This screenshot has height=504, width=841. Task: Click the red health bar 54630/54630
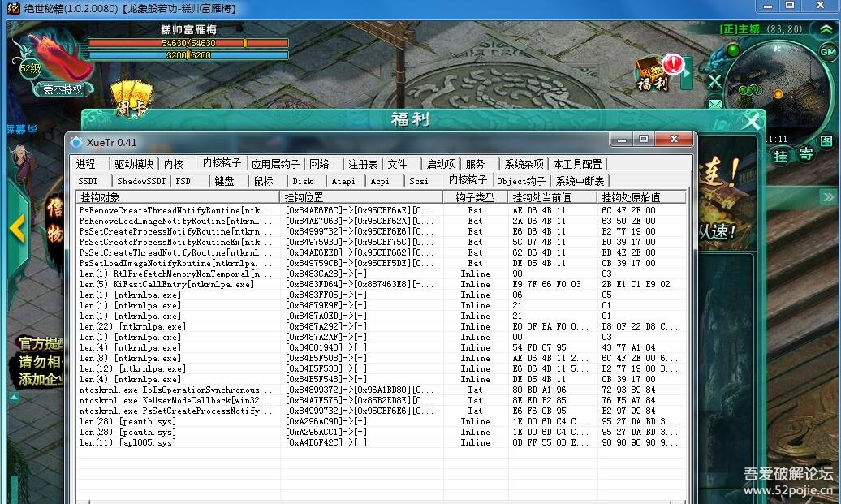click(x=188, y=43)
